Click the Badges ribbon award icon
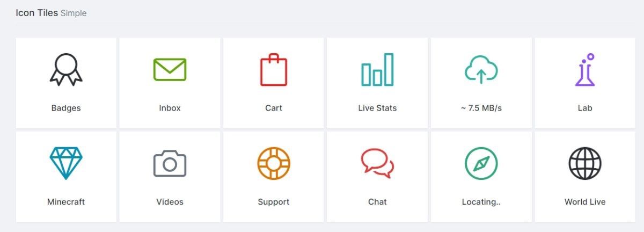The height and width of the screenshot is (232, 644). click(x=66, y=70)
